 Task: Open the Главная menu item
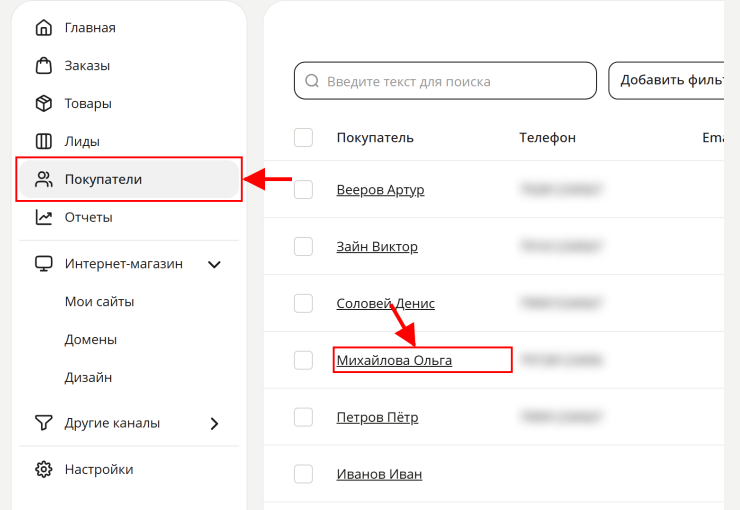[90, 28]
